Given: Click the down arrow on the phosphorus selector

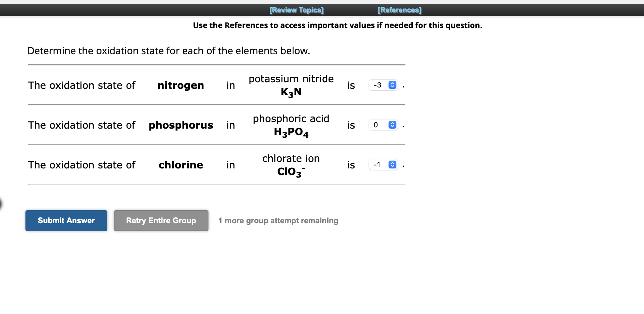Looking at the screenshot, I should tap(392, 126).
